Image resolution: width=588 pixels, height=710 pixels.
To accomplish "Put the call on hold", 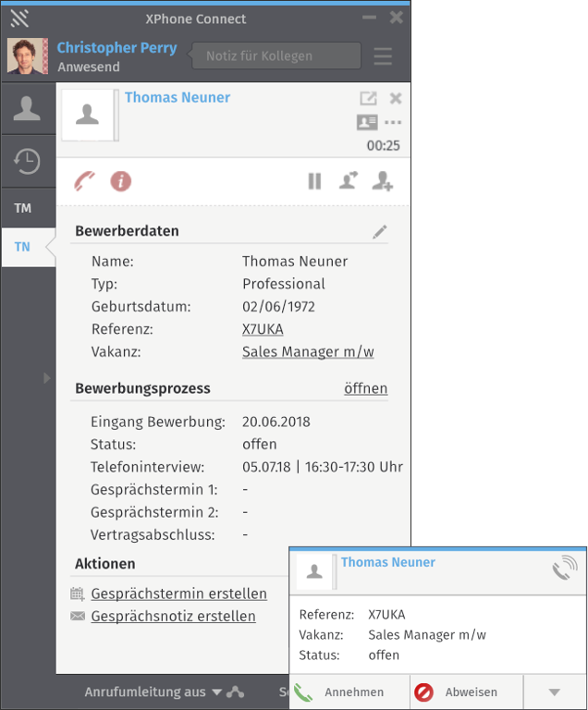I will pyautogui.click(x=314, y=181).
